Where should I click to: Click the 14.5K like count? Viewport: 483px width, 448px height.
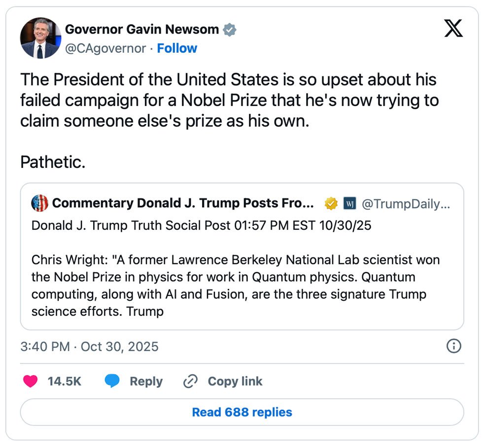coord(64,382)
